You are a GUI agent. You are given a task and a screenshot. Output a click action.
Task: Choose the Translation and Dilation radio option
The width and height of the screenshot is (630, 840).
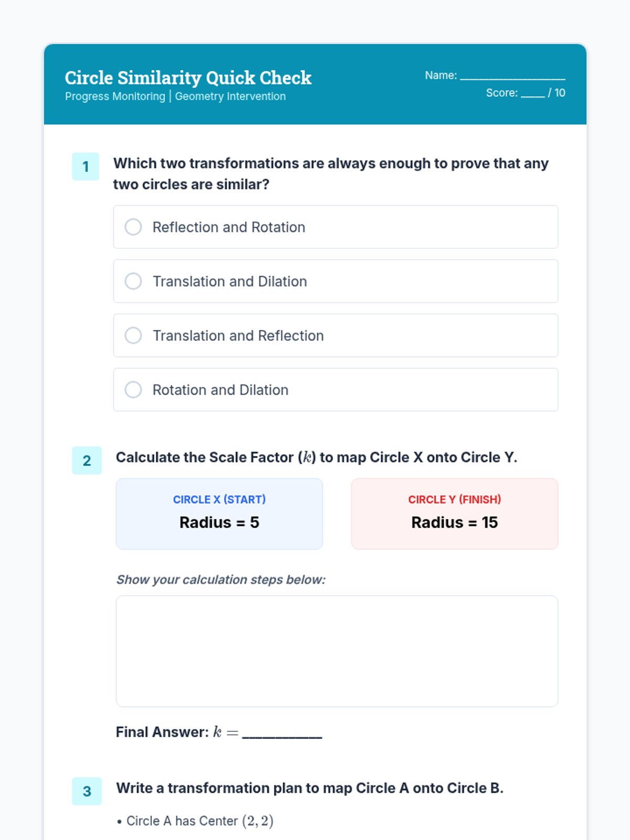[133, 281]
